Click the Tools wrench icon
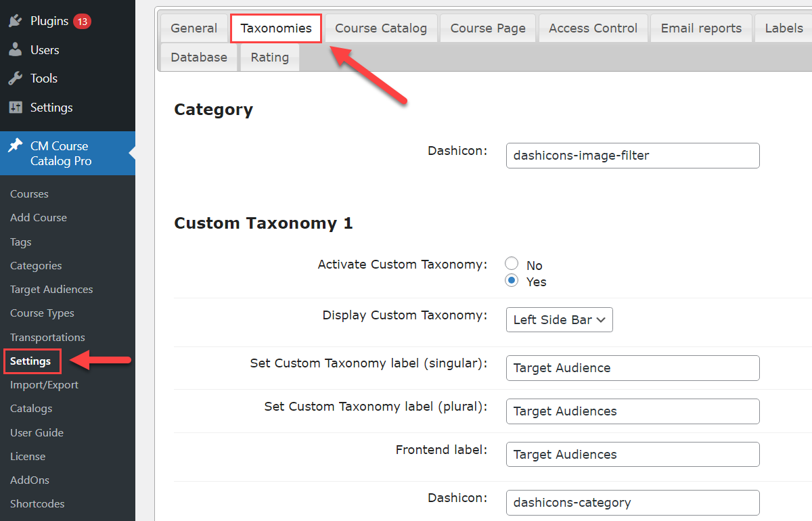The height and width of the screenshot is (521, 812). pyautogui.click(x=15, y=78)
